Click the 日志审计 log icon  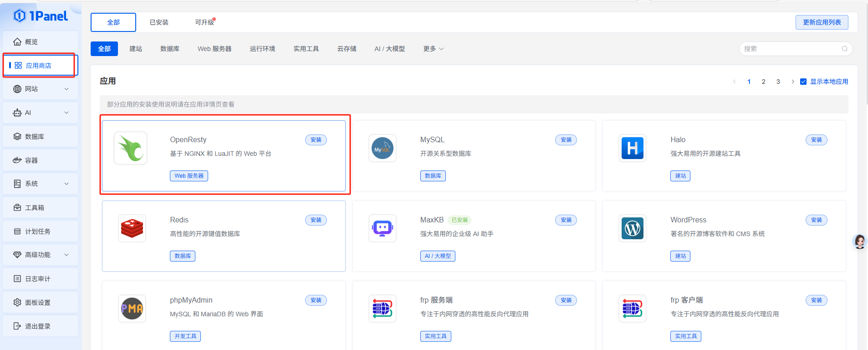click(x=17, y=278)
